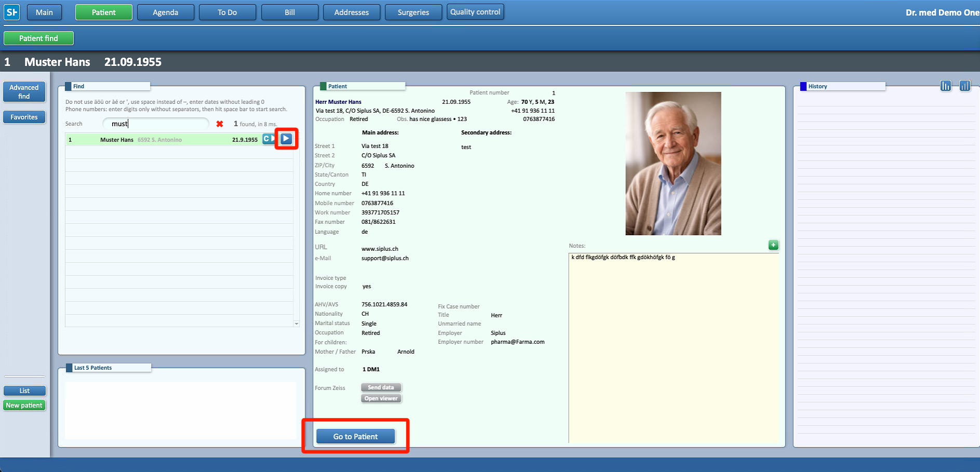The width and height of the screenshot is (980, 472).
Task: Click into the Search input field
Action: [x=156, y=124]
